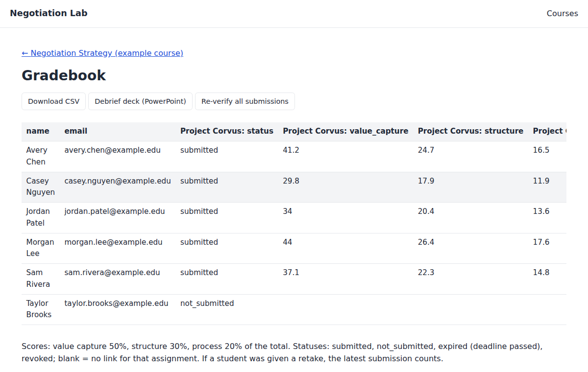The width and height of the screenshot is (588, 372).
Task: Click Project Corvus: status header
Action: (227, 131)
